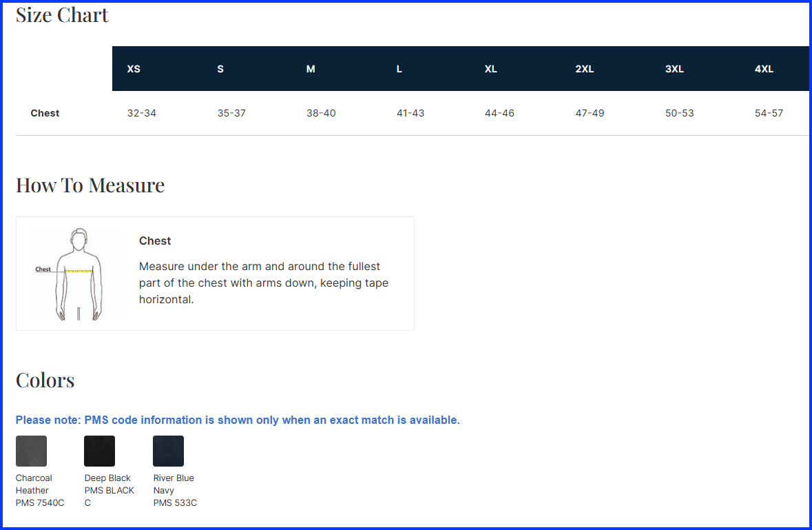Click the PMS 533C label text
Image resolution: width=812 pixels, height=530 pixels.
point(175,503)
